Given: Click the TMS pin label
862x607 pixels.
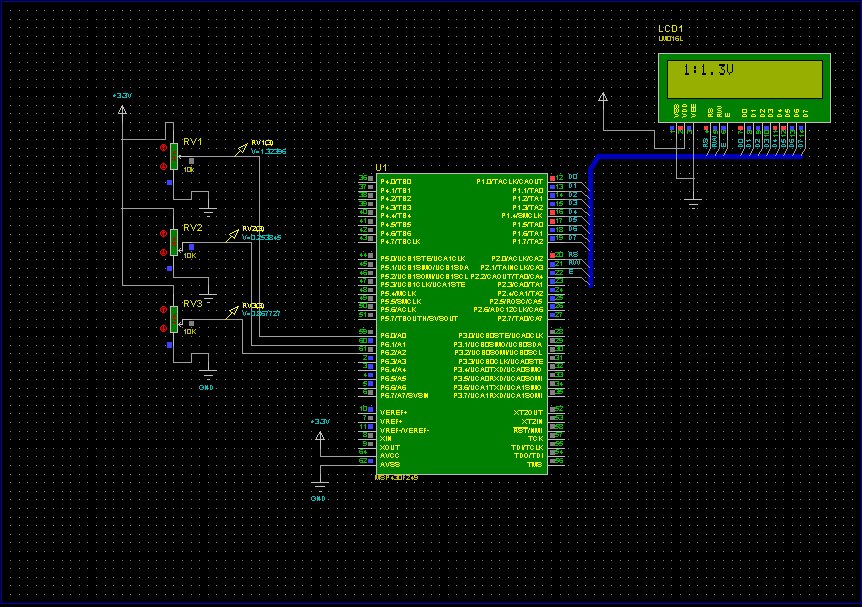Looking at the screenshot, I should point(535,465).
